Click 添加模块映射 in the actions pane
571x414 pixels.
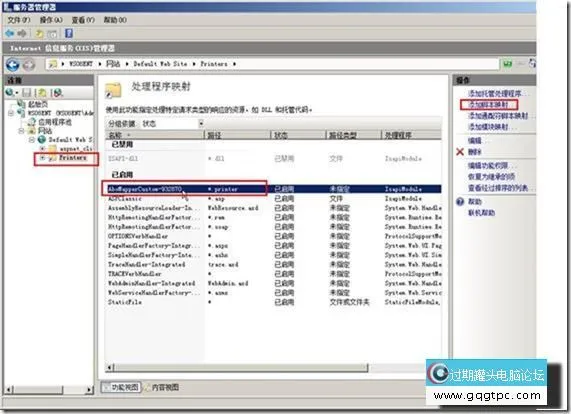click(x=488, y=127)
